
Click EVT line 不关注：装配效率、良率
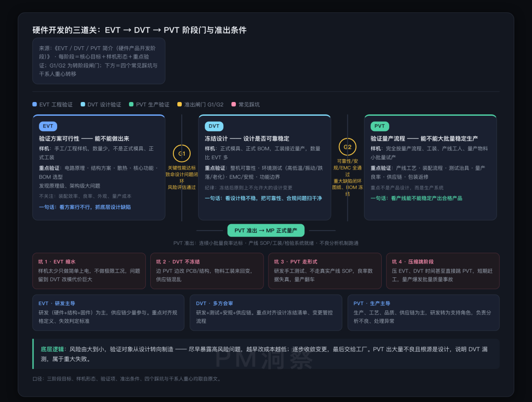pos(85,196)
